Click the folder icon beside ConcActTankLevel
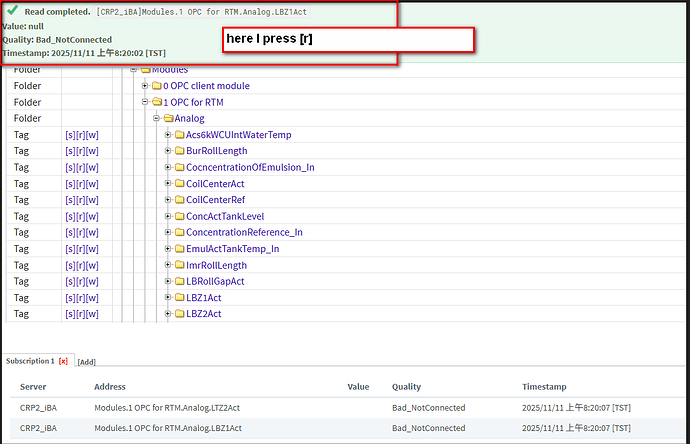690x444 pixels. [x=179, y=216]
